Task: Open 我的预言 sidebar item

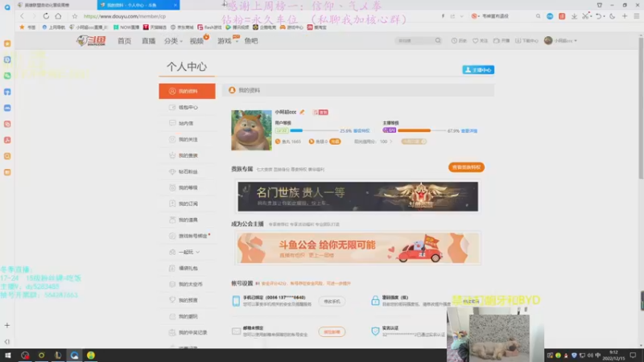Action: 187,300
